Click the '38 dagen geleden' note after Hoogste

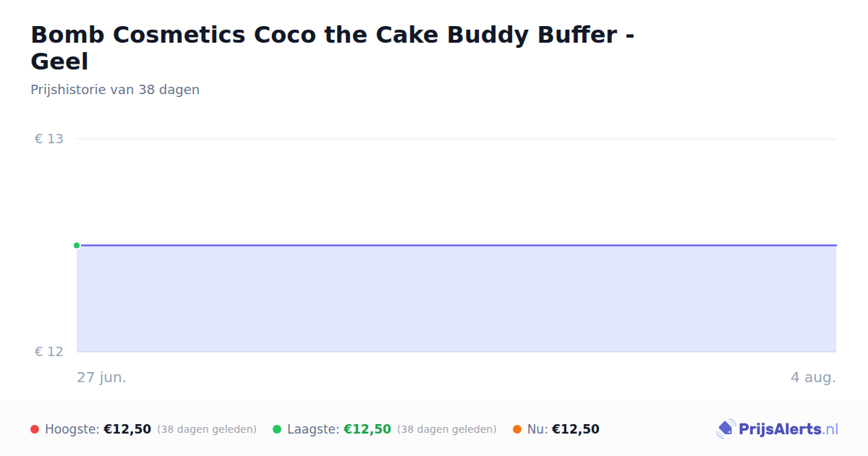point(207,429)
